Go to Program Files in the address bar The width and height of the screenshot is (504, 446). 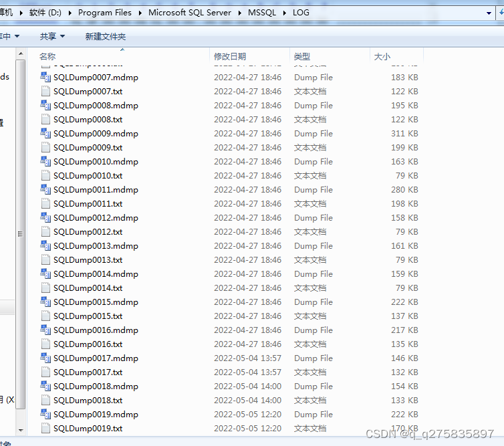click(105, 13)
